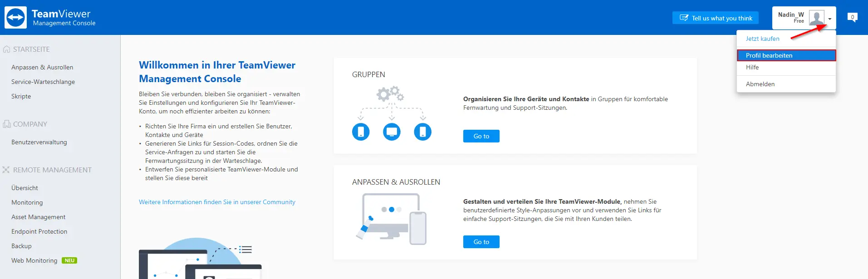Click the Nadin_W username label
This screenshot has height=279, width=868.
coord(791,15)
